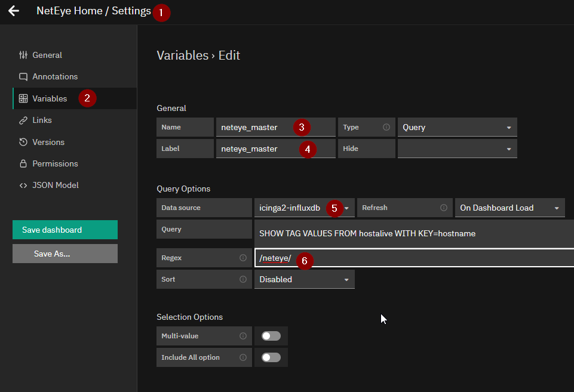This screenshot has height=392, width=574.
Task: Open the Links settings section
Action: click(75, 120)
